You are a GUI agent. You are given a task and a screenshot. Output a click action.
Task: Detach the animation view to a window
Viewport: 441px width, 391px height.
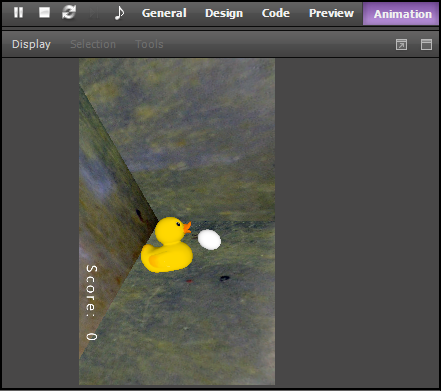click(x=401, y=44)
